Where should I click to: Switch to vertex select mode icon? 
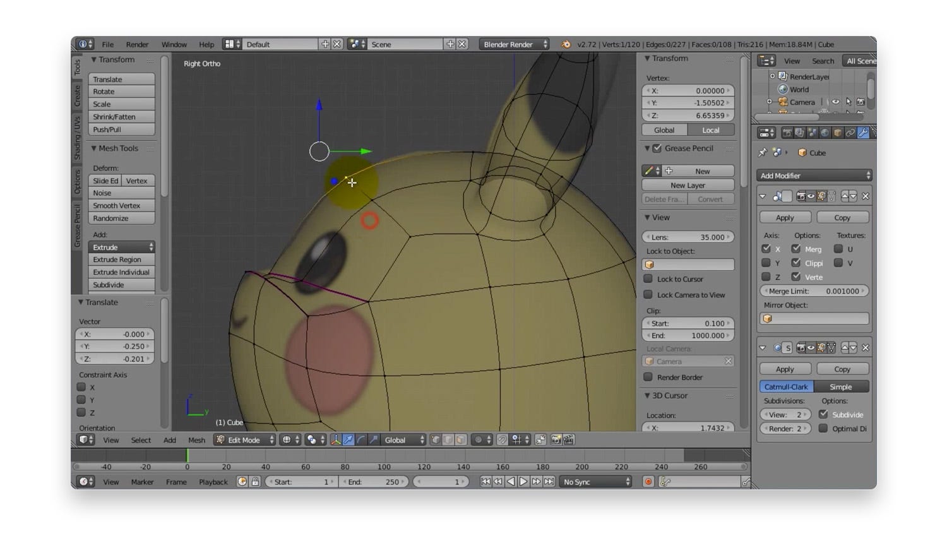pos(436,440)
